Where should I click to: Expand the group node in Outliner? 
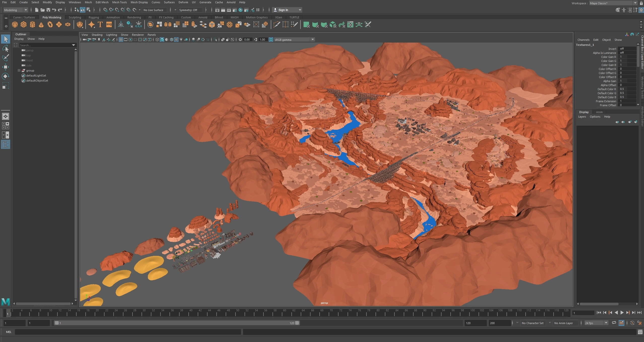pyautogui.click(x=19, y=71)
